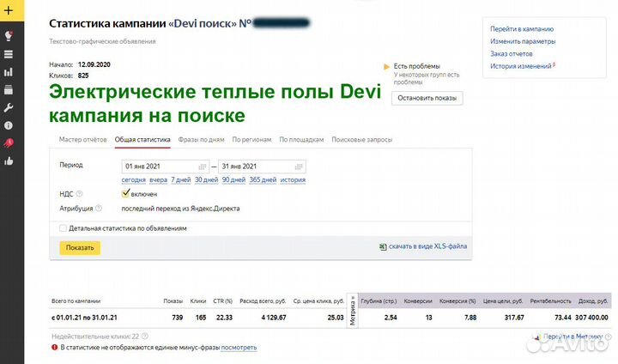Click the Конверсия percent value 7.88
The image size is (618, 364).
pyautogui.click(x=470, y=318)
